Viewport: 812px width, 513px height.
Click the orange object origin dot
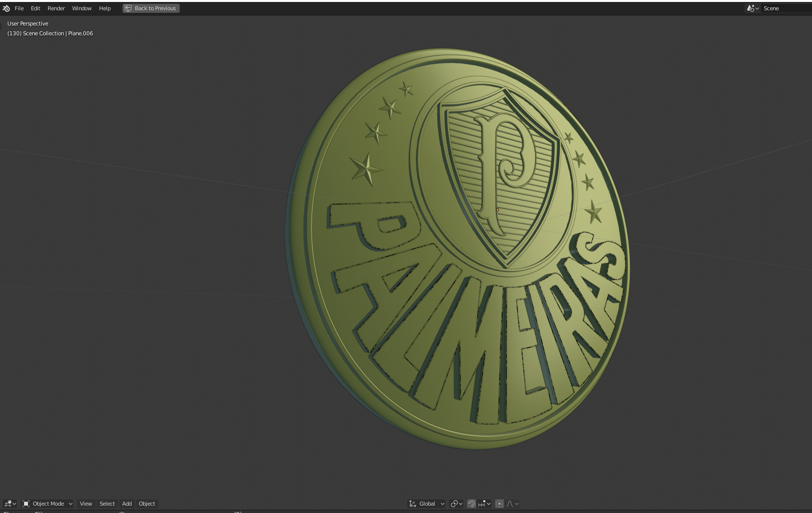pyautogui.click(x=498, y=210)
